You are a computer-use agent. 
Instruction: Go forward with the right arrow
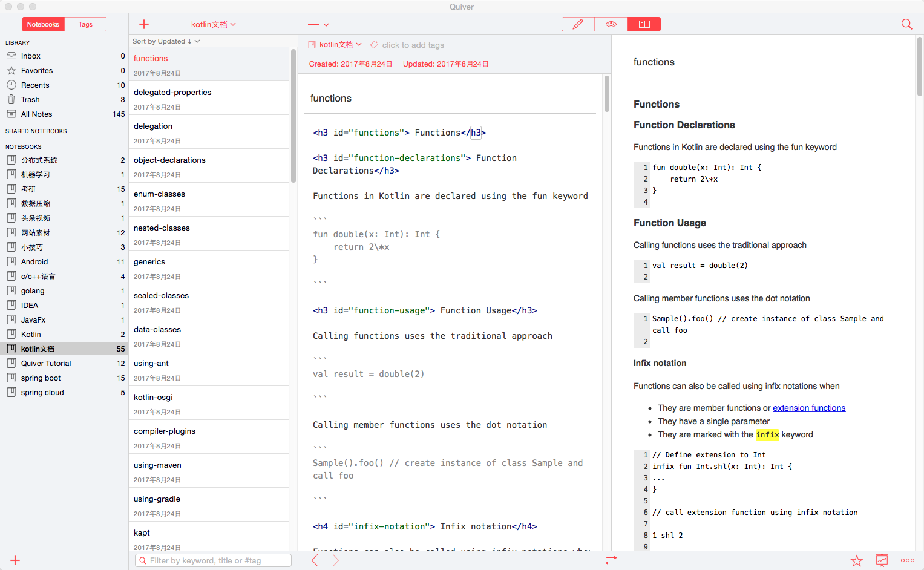click(x=336, y=560)
